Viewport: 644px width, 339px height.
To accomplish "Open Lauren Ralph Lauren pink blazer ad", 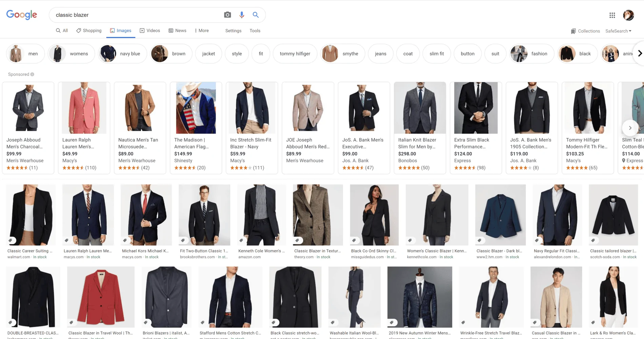I will tap(84, 128).
